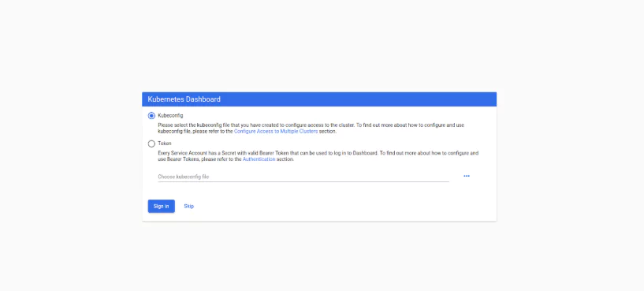Open file chooser via ellipsis icon
The width and height of the screenshot is (644, 291).
pyautogui.click(x=467, y=176)
